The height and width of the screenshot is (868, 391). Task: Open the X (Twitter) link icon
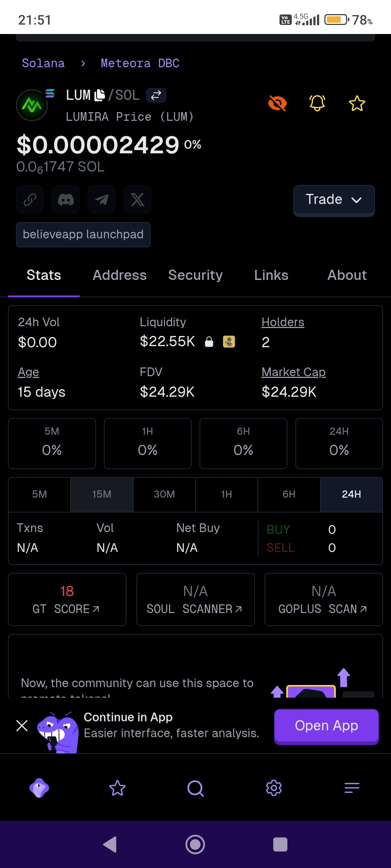point(137,199)
